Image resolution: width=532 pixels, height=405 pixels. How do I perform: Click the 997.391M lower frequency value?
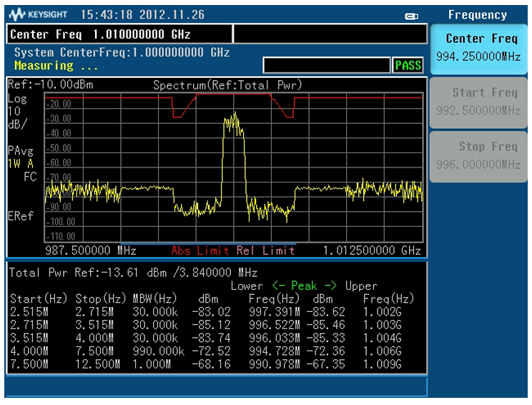pyautogui.click(x=274, y=312)
